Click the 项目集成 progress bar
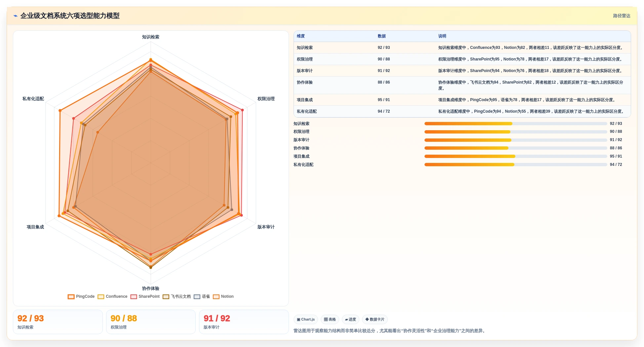 point(516,156)
